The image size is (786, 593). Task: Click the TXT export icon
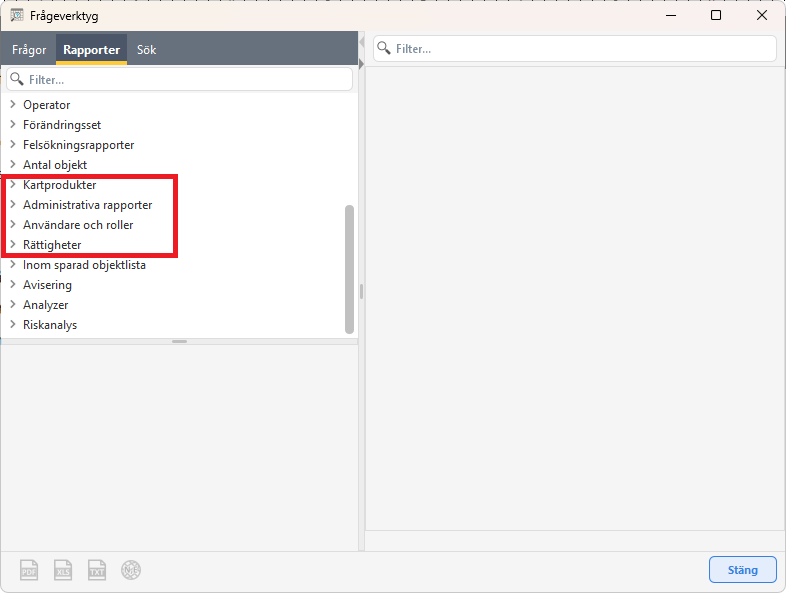point(97,570)
